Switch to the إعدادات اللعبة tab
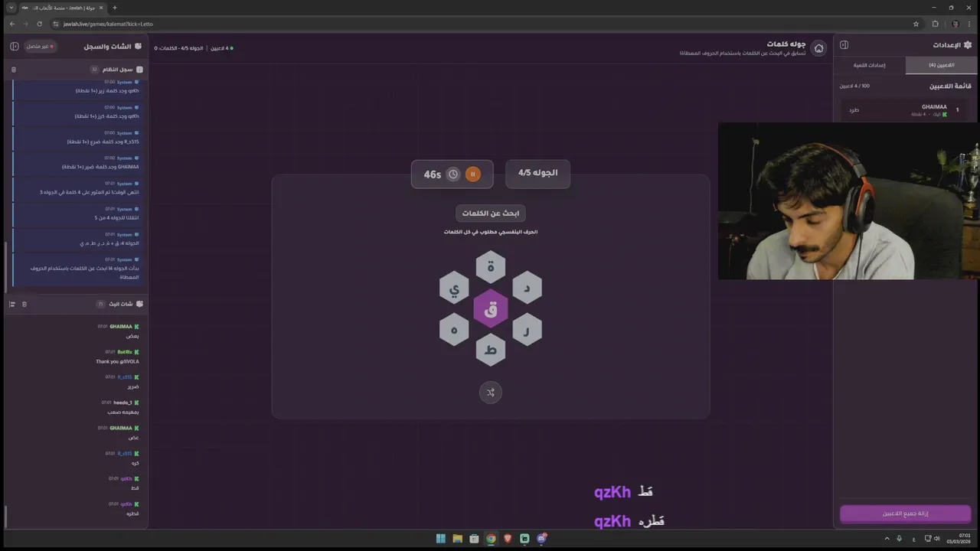Viewport: 980px width, 551px height. [x=870, y=65]
